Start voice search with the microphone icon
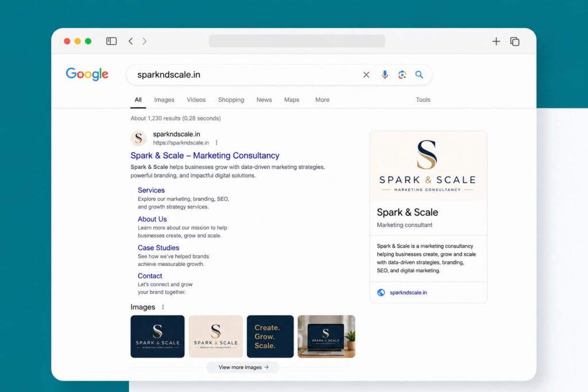Screen dimensions: 588x392 (x=385, y=75)
